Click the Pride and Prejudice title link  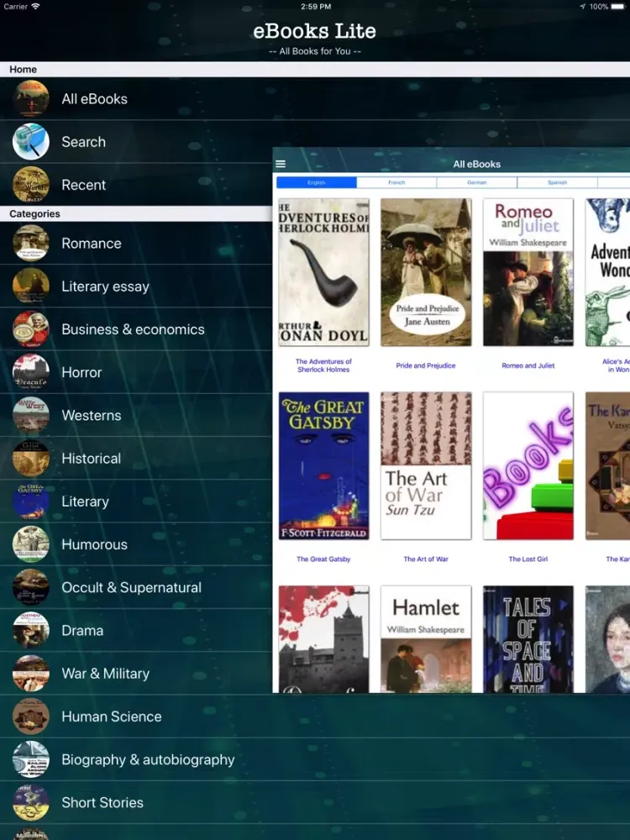[426, 365]
